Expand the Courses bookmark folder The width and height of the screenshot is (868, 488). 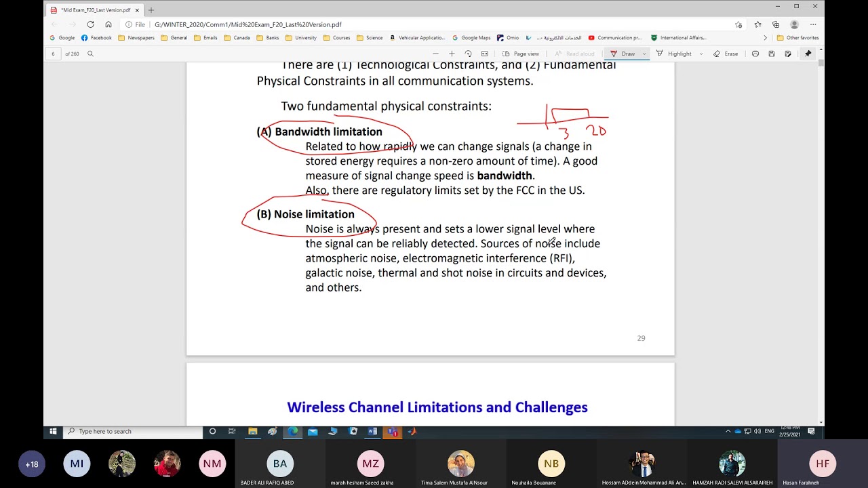tap(336, 38)
